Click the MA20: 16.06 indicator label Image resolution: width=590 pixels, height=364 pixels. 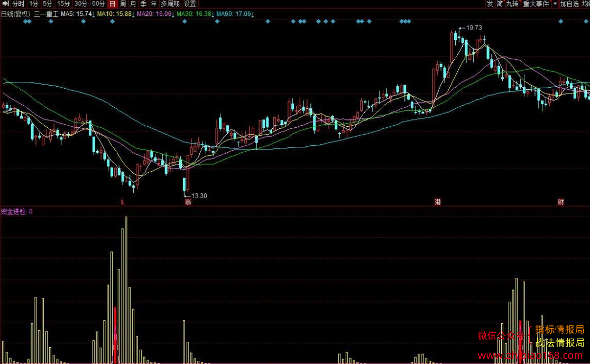click(x=155, y=14)
